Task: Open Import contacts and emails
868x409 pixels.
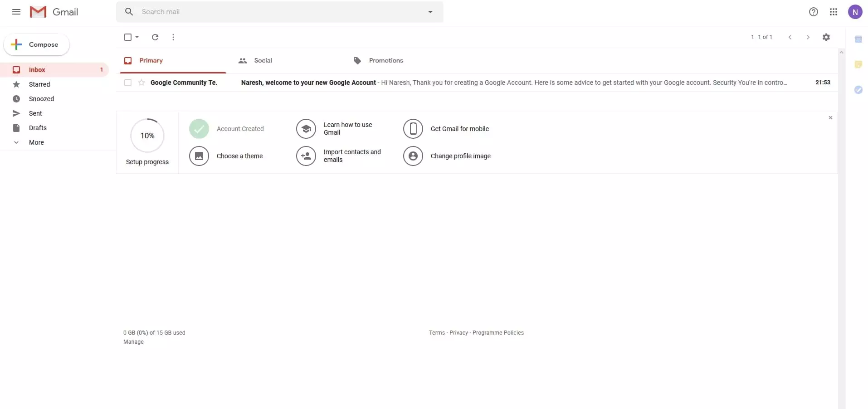Action: point(352,156)
